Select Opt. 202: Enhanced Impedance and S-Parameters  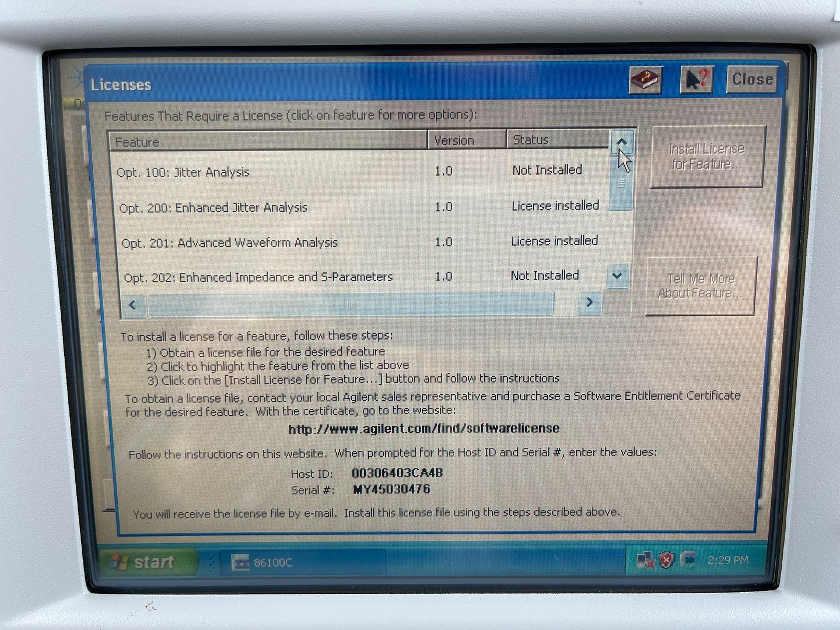[362, 276]
